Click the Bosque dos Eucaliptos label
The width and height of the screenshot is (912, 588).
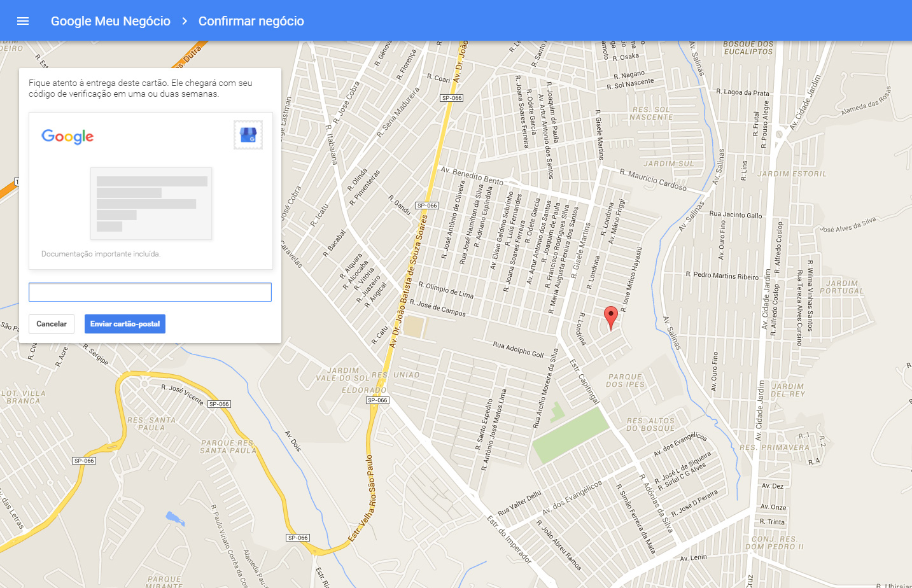tap(748, 48)
